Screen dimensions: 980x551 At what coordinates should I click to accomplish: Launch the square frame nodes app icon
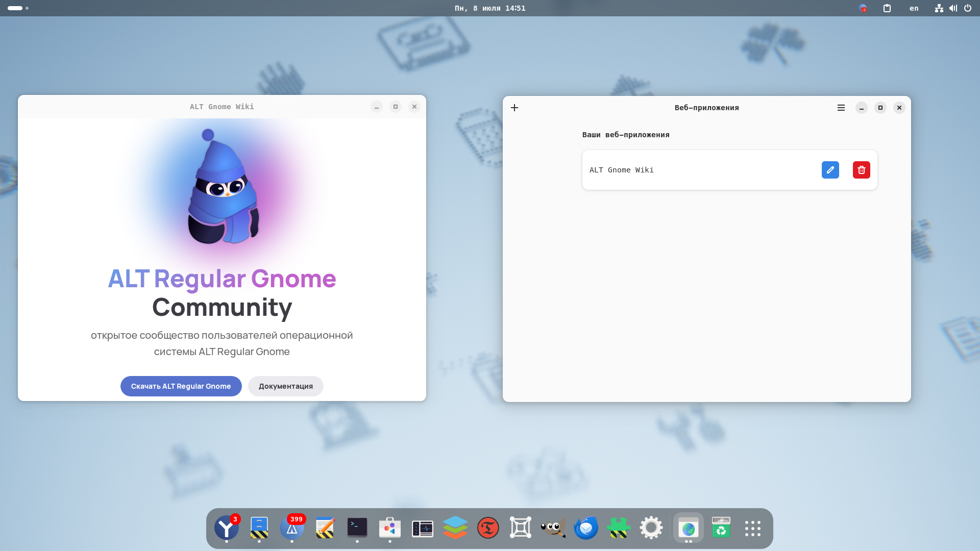point(521,528)
